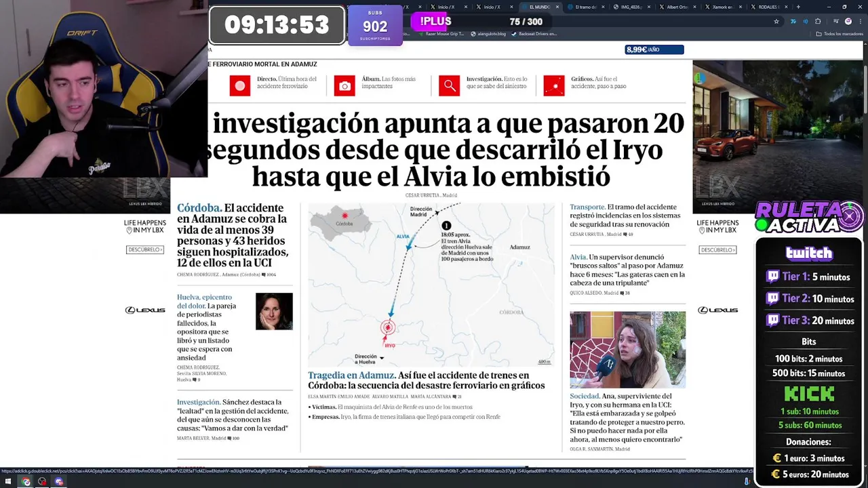The height and width of the screenshot is (488, 868).
Task: Click the 8,99€/AÑO subscription button
Action: 654,49
